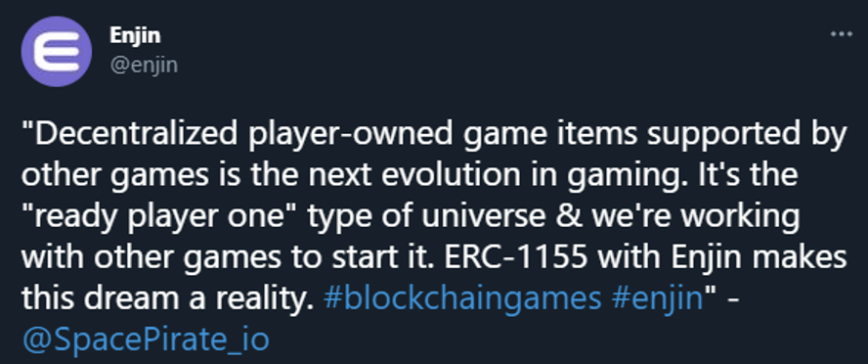Open the #blockchaingames hashtag
The image size is (868, 364).
tap(461, 298)
